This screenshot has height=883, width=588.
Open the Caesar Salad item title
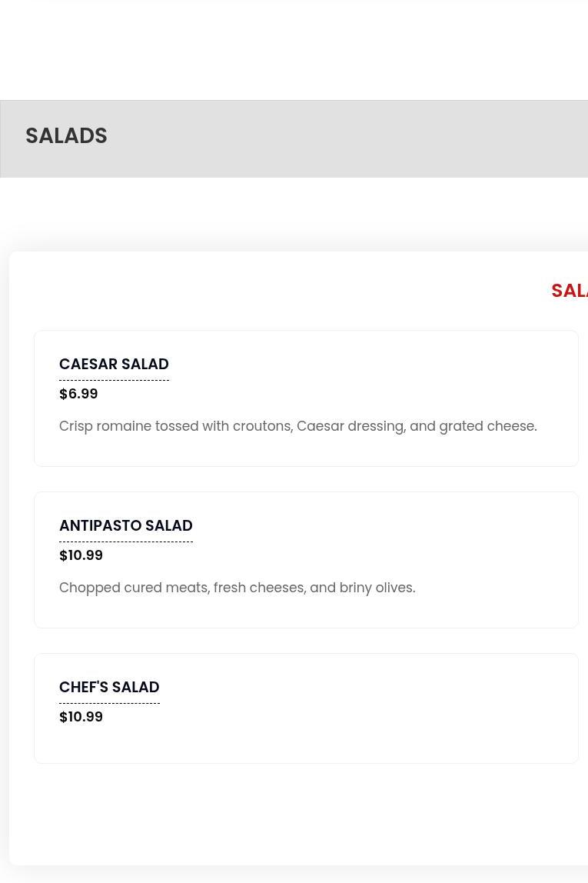tap(114, 364)
